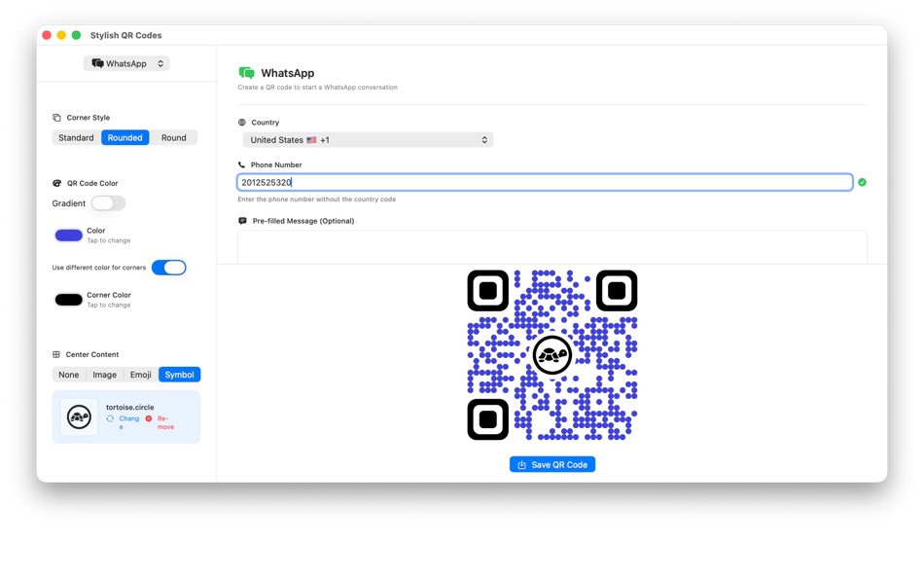Image resolution: width=924 pixels, height=578 pixels.
Task: Click the globe icon next to Country
Action: tap(243, 122)
